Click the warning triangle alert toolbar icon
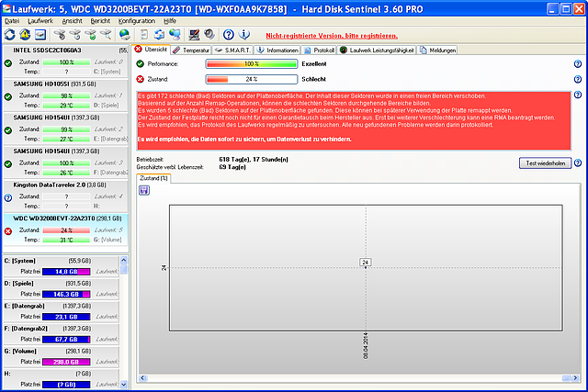588x392 pixels. click(x=25, y=35)
